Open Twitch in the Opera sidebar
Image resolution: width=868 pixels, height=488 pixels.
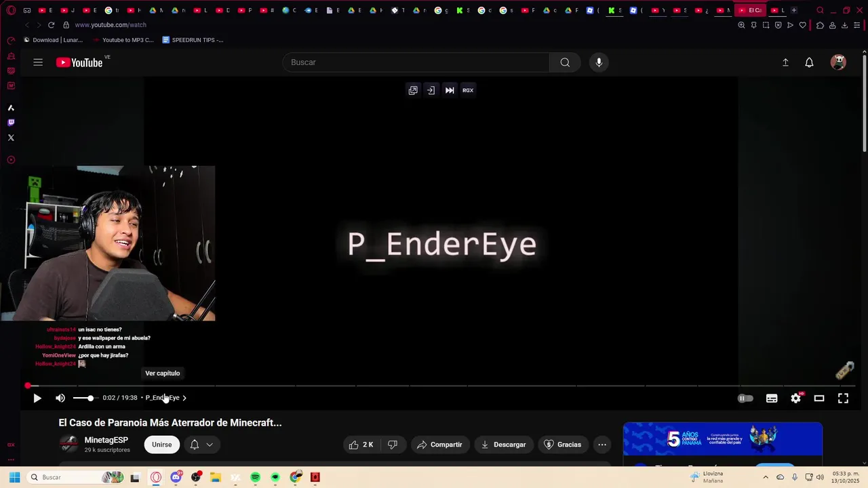coord(11,123)
